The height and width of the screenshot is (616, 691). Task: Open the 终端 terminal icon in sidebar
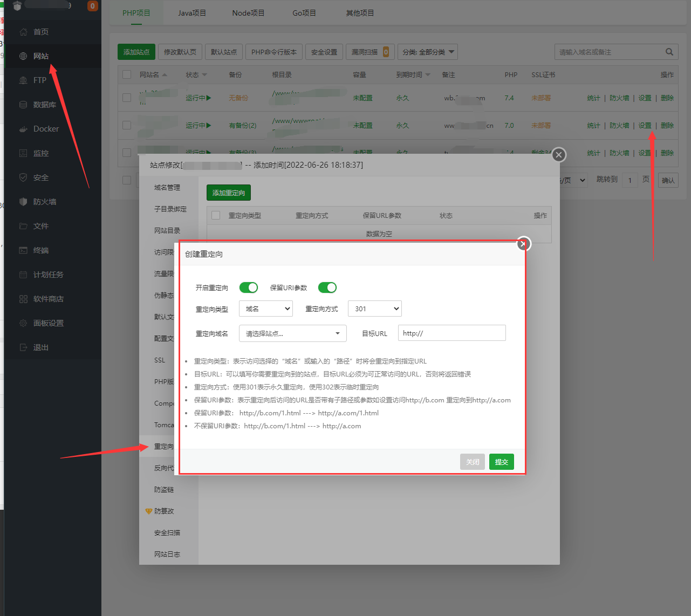tap(23, 250)
